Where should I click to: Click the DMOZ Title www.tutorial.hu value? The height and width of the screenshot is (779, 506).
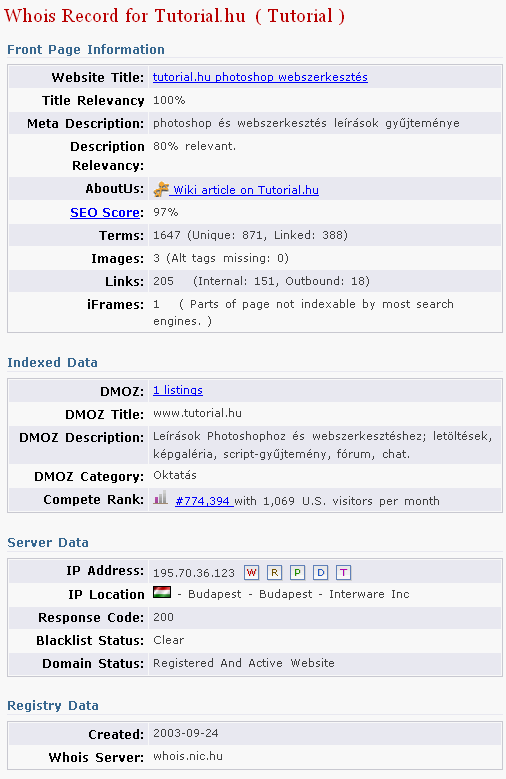(197, 413)
